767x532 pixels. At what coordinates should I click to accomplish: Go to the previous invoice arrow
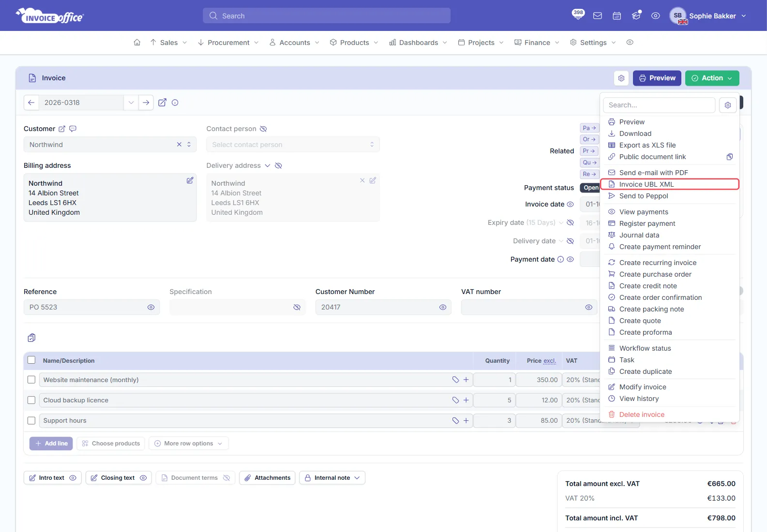click(x=31, y=103)
